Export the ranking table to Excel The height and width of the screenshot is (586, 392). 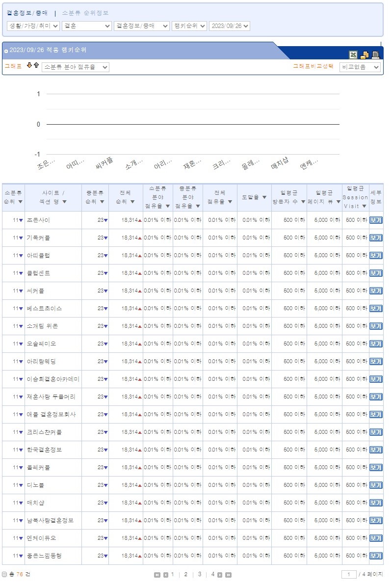pyautogui.click(x=353, y=55)
